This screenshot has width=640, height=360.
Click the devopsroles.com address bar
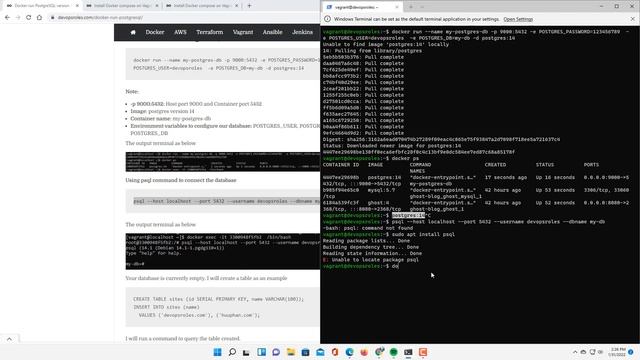coord(184,18)
